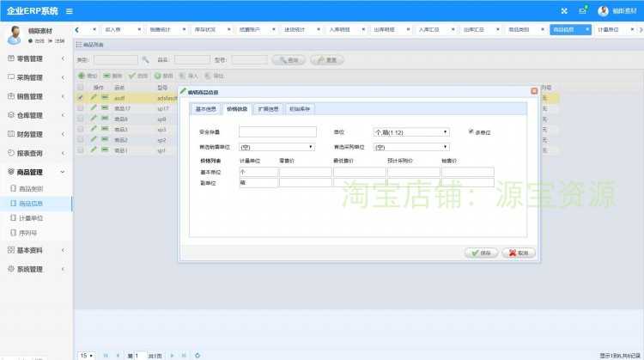
Task: Click the 保存 save button in the dialog
Action: pos(482,253)
